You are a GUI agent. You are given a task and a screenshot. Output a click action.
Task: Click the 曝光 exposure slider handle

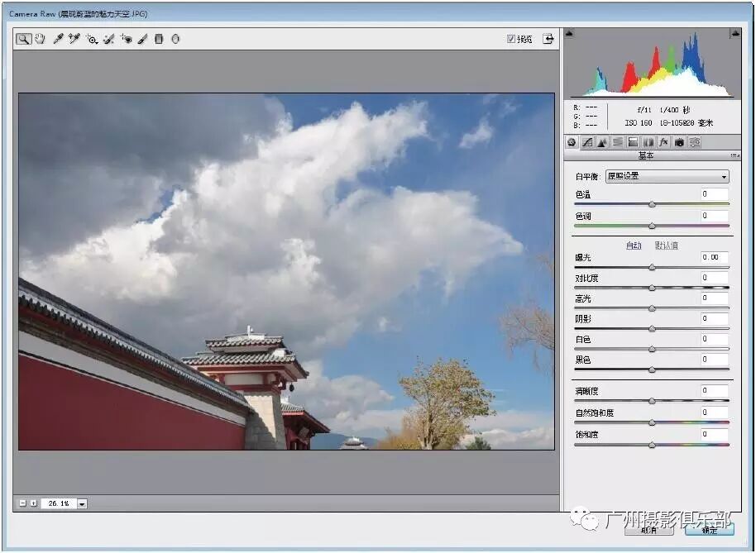tap(652, 267)
